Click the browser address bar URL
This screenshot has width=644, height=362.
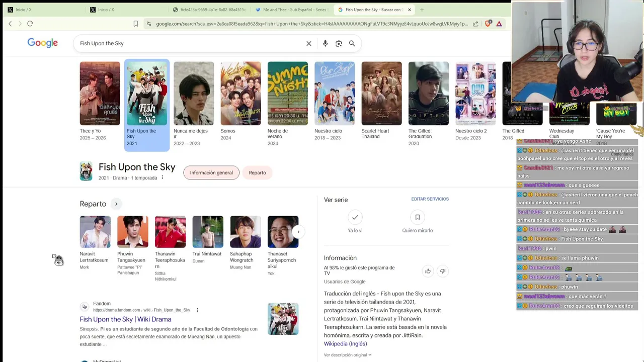point(312,24)
